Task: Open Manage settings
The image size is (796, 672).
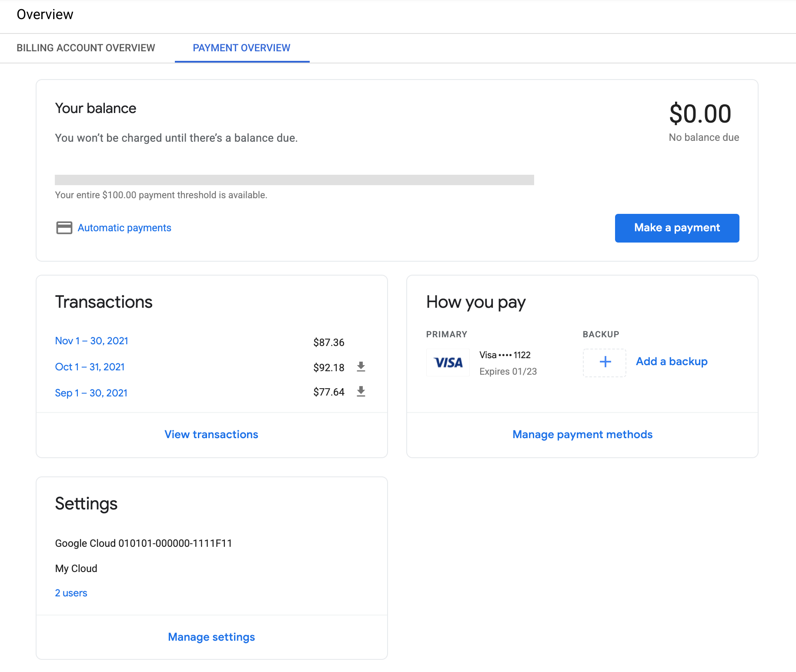Action: [x=211, y=637]
